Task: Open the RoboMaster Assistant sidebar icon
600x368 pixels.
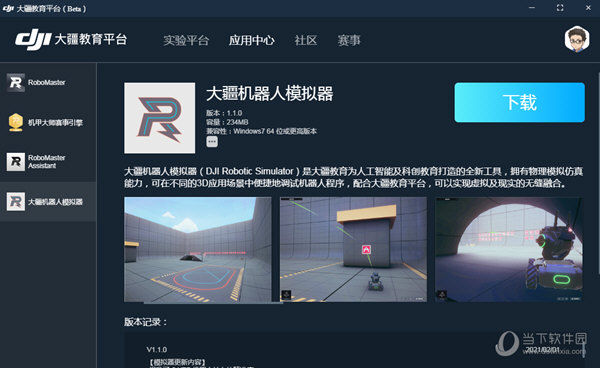Action: [16, 161]
